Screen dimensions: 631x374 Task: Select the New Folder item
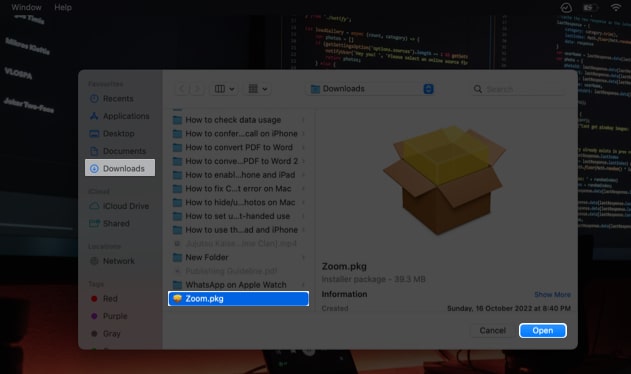pos(239,257)
